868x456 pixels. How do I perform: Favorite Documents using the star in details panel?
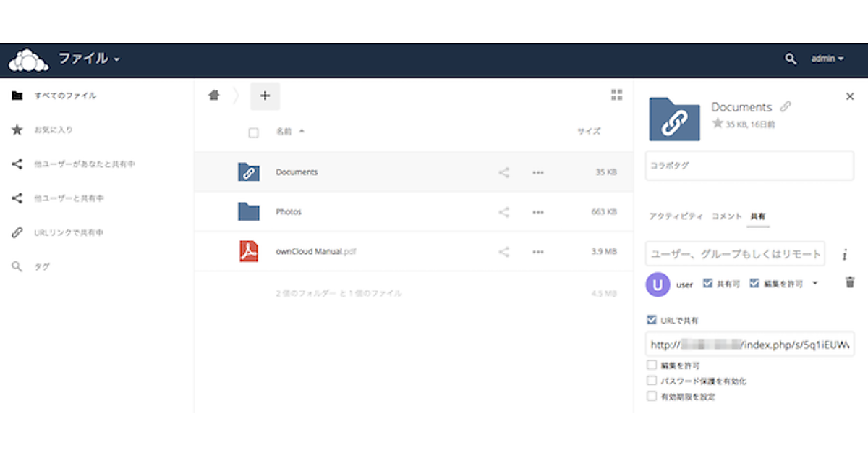[x=718, y=124]
